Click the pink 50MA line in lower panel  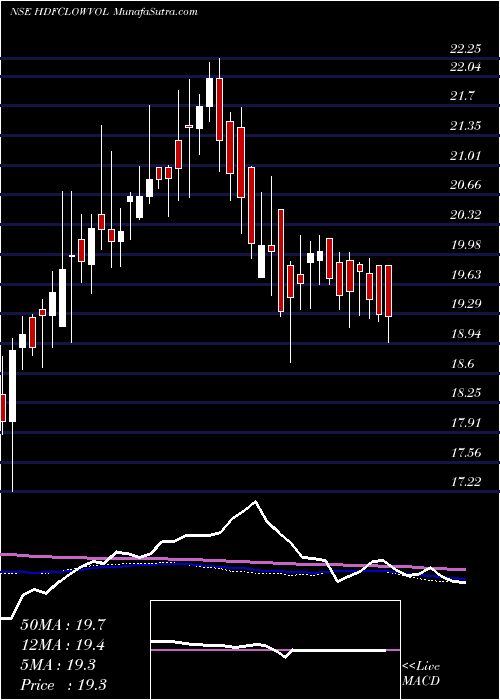(x=232, y=562)
